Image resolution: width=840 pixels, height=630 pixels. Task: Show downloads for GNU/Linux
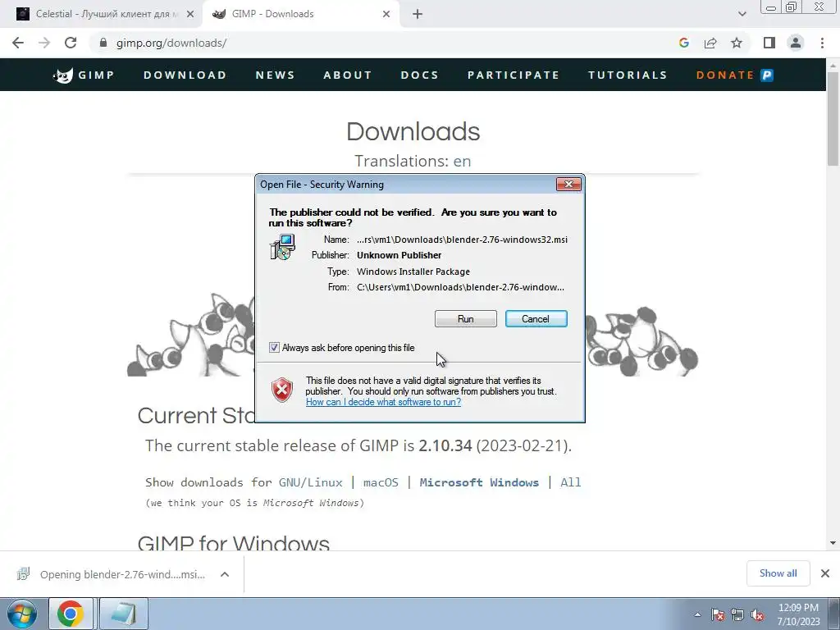pos(310,482)
